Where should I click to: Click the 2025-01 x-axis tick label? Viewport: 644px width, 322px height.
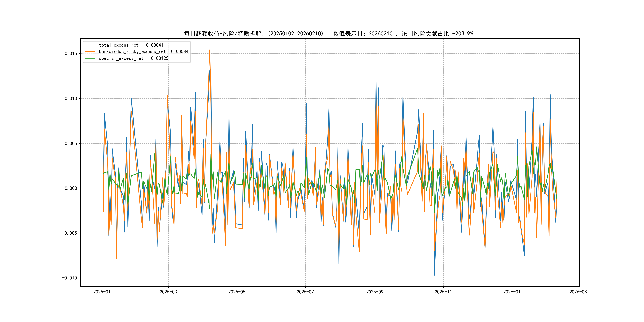[102, 292]
